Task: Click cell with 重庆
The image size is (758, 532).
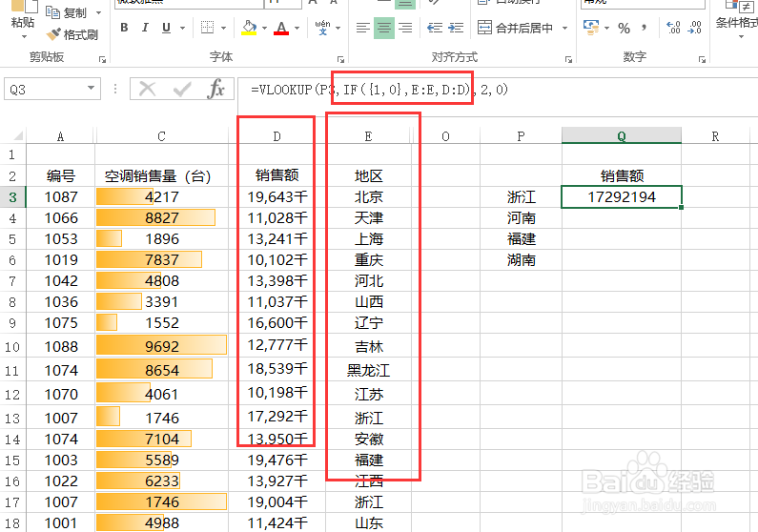Action: pos(369,260)
